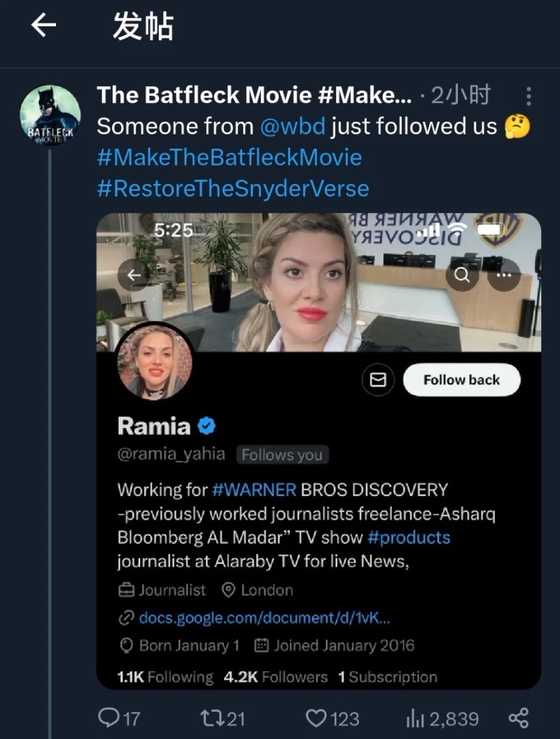Viewport: 560px width, 739px height.
Task: Tap Ramia's circular profile picture
Action: (154, 361)
